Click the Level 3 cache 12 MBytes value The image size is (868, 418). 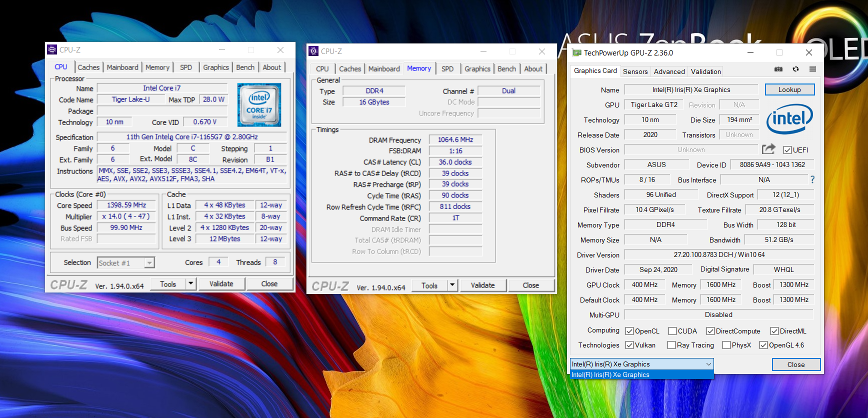pyautogui.click(x=224, y=238)
